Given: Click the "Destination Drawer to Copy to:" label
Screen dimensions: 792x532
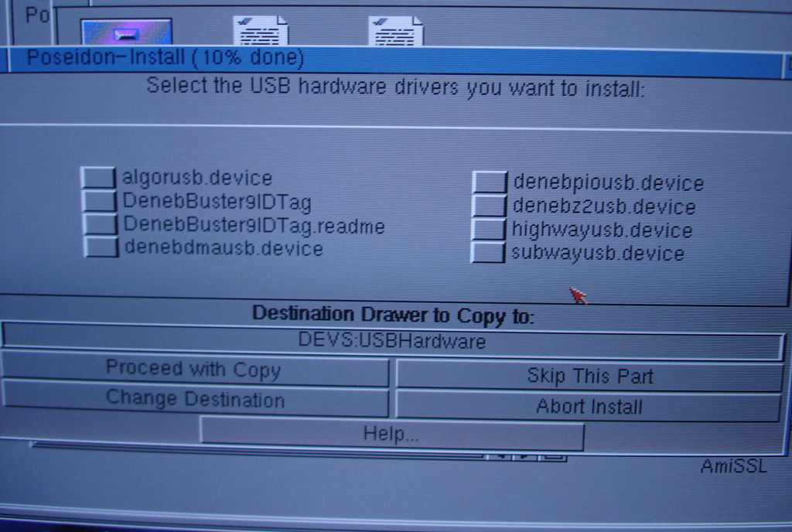Looking at the screenshot, I should [x=393, y=315].
